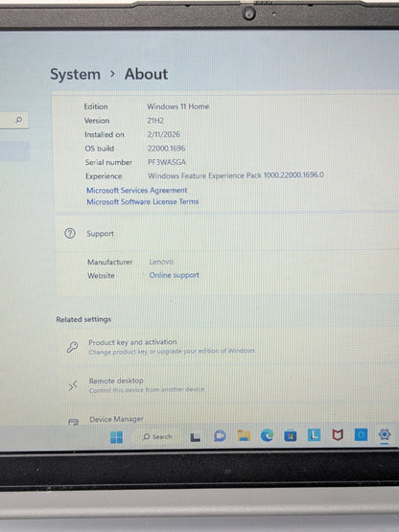399x532 pixels.
Task: Open Microsoft Services Agreement link
Action: coord(137,190)
